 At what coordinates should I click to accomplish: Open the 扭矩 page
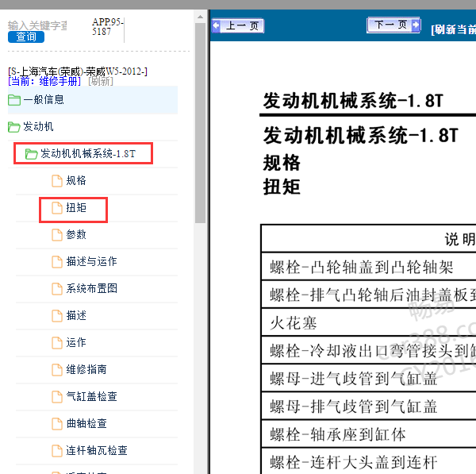point(76,207)
